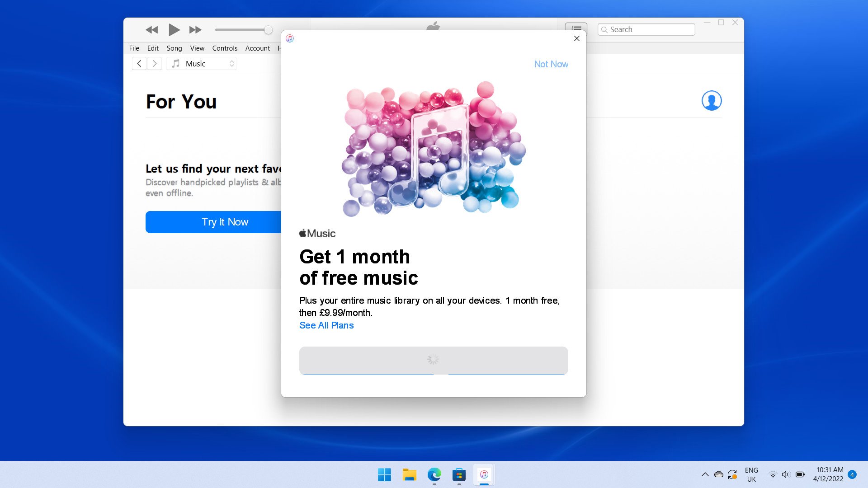Viewport: 868px width, 488px height.
Task: Click the battery tray icon
Action: [800, 474]
